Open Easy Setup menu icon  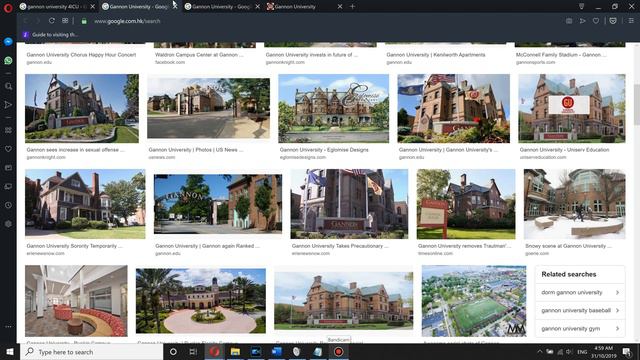(x=631, y=21)
